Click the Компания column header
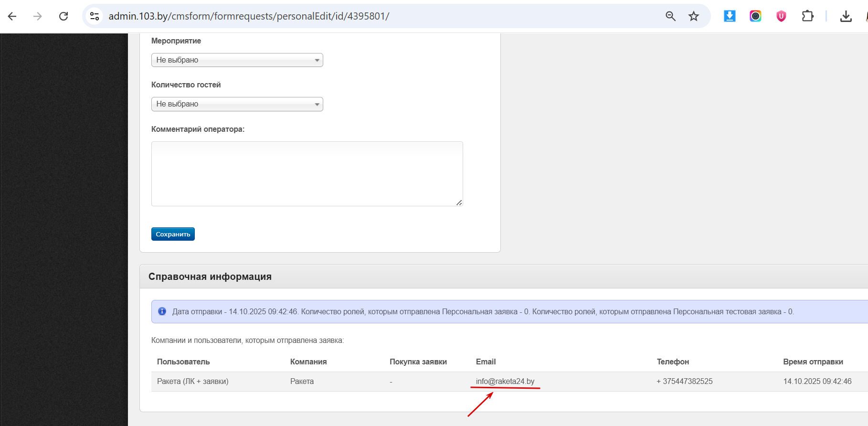This screenshot has width=868, height=426. 308,362
